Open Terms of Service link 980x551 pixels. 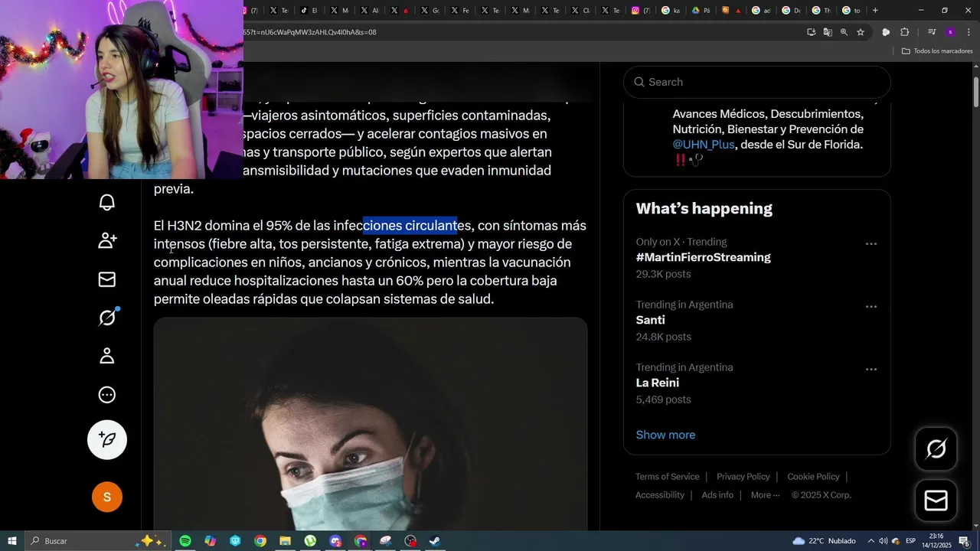pos(667,477)
